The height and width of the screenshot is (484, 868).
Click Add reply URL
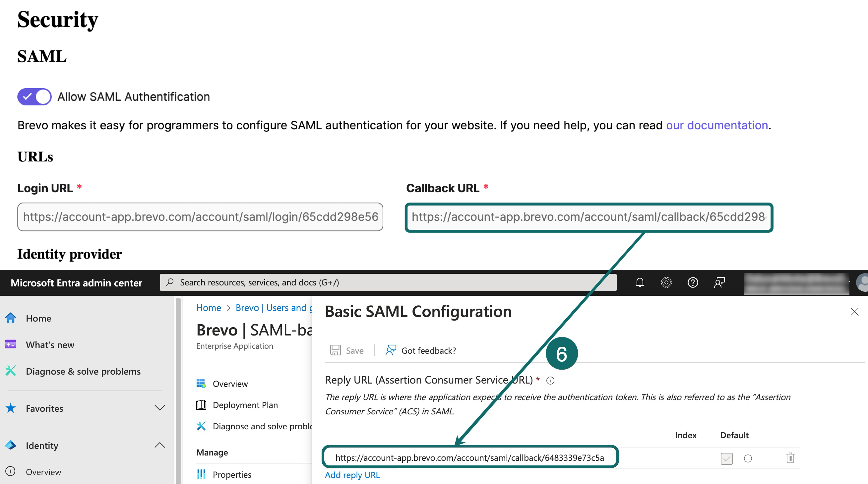coord(352,475)
